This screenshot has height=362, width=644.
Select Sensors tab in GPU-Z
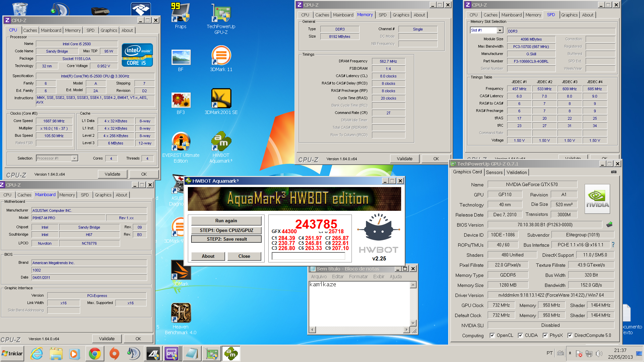coord(494,172)
